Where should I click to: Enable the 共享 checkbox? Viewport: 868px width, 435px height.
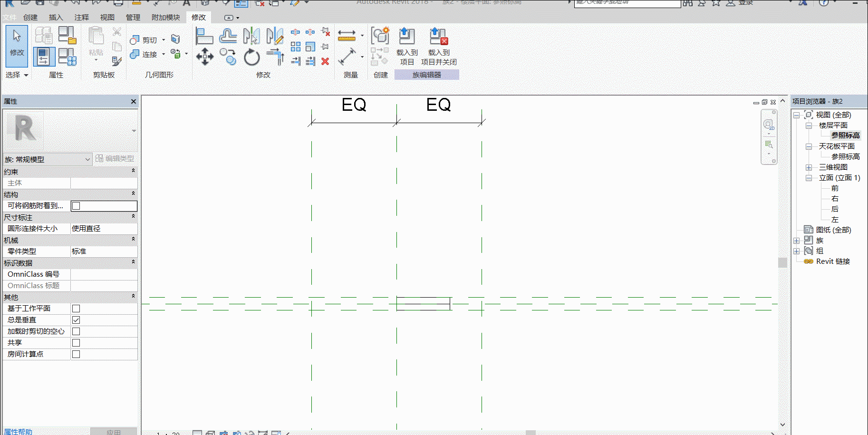point(76,343)
